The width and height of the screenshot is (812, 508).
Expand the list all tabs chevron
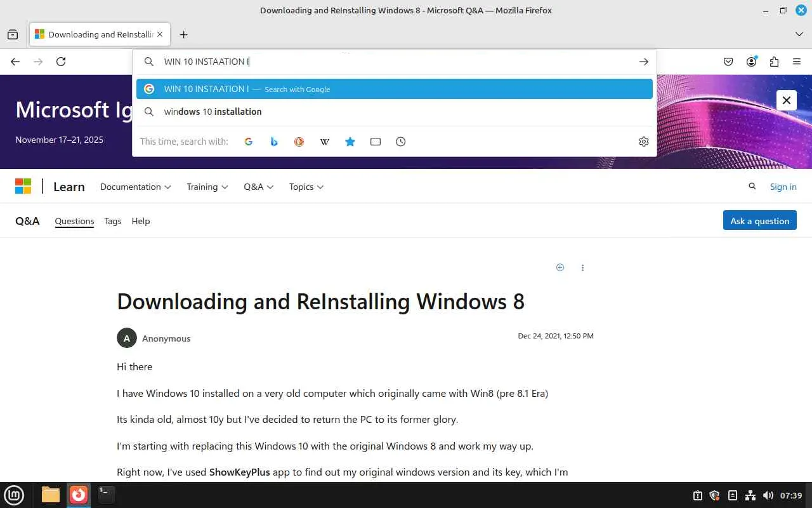(x=799, y=34)
